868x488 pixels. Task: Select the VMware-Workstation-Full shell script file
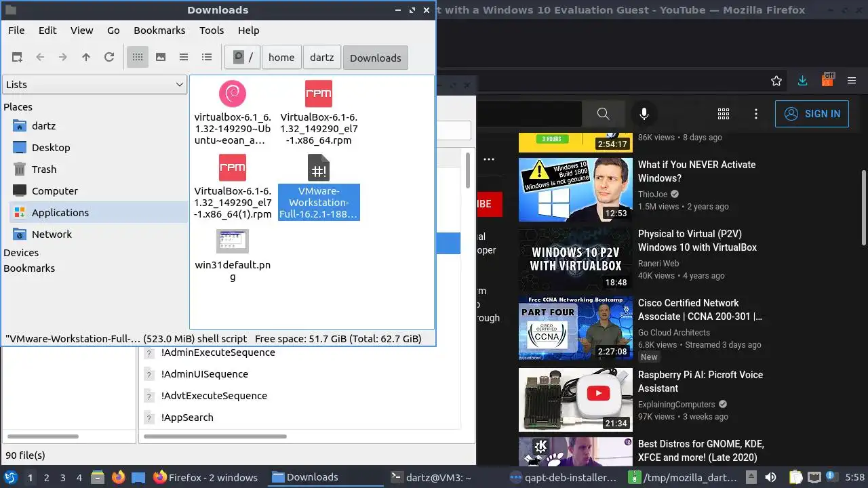[x=319, y=187]
